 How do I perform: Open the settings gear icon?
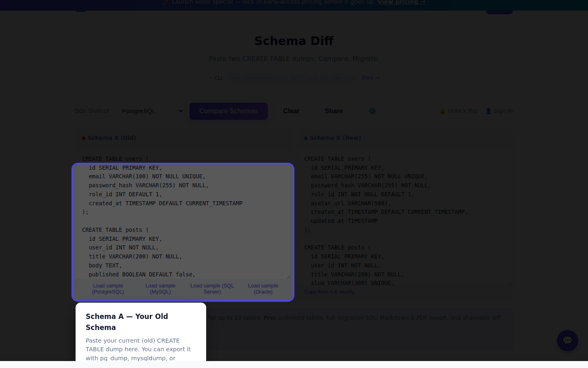click(372, 111)
